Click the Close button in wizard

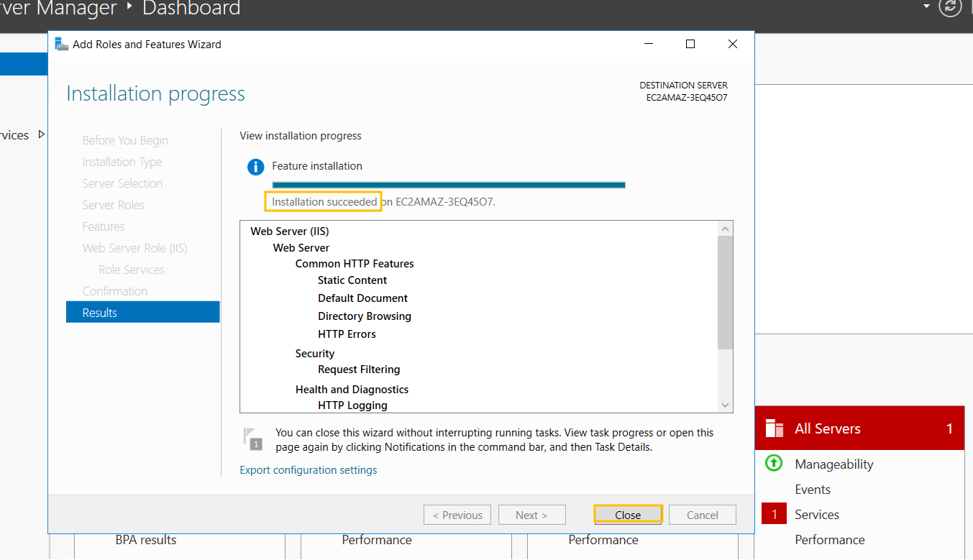tap(628, 515)
